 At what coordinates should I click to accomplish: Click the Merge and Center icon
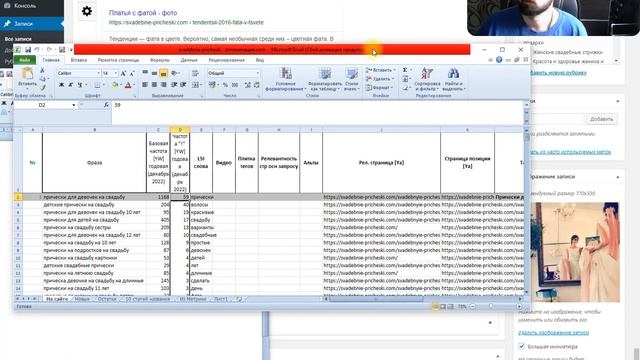tap(196, 85)
